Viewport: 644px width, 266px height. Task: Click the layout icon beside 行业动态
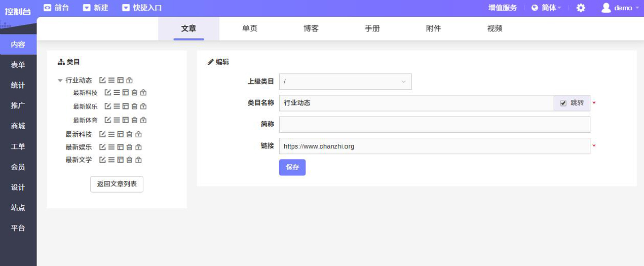coord(120,80)
